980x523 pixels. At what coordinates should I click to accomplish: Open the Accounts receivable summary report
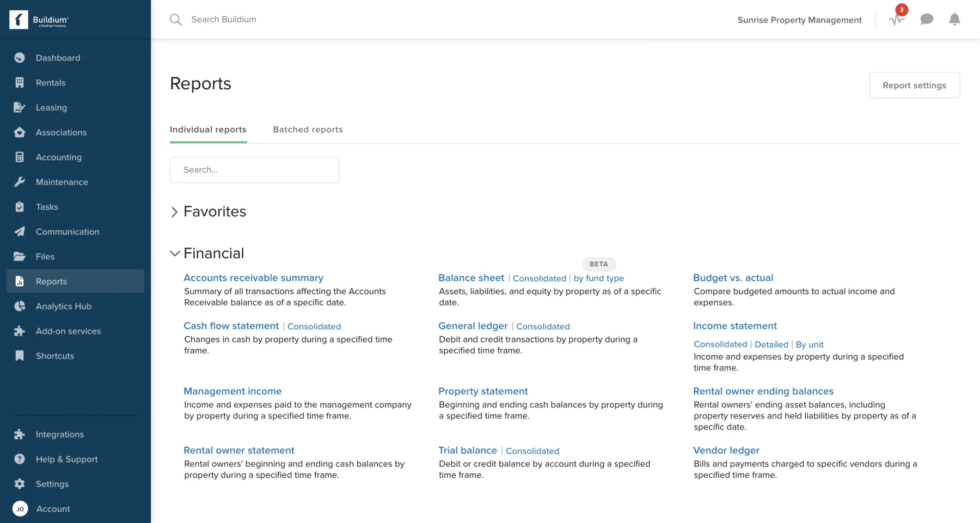point(253,278)
